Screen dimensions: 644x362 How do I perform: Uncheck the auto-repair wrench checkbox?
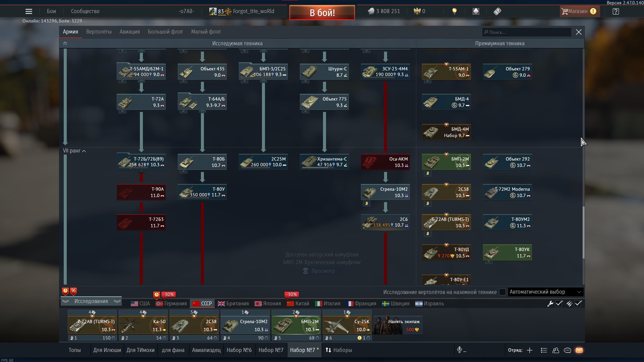point(559,304)
